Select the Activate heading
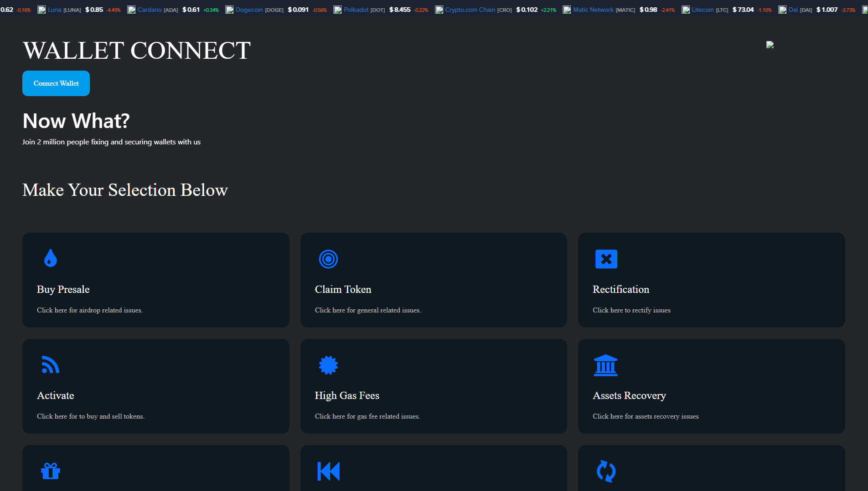 click(56, 395)
